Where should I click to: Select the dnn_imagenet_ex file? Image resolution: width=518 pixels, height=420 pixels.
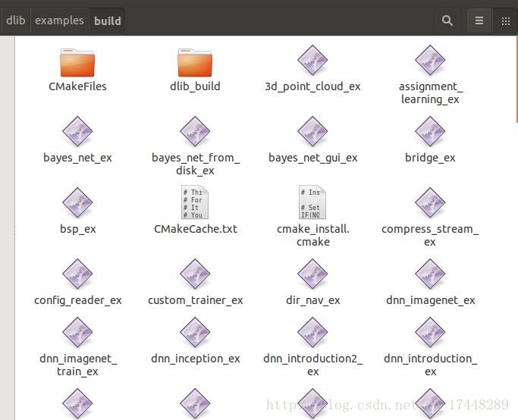click(430, 276)
